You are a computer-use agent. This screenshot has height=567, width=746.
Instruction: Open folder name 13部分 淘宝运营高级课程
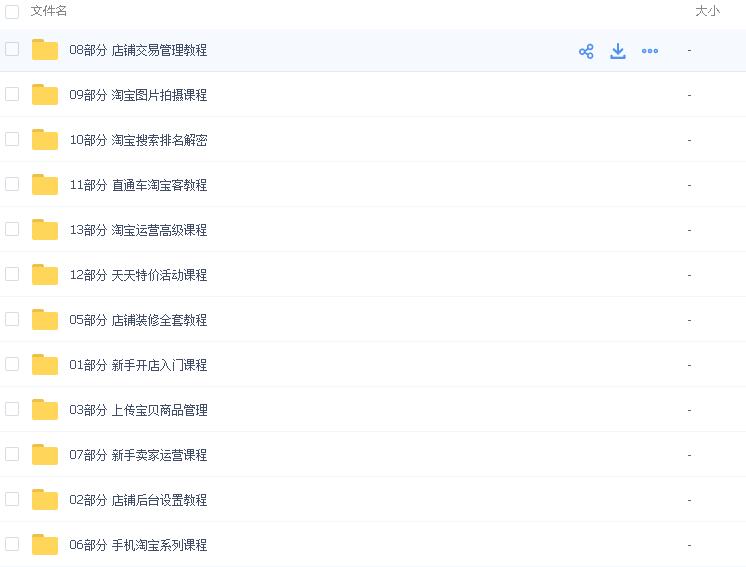tap(138, 230)
